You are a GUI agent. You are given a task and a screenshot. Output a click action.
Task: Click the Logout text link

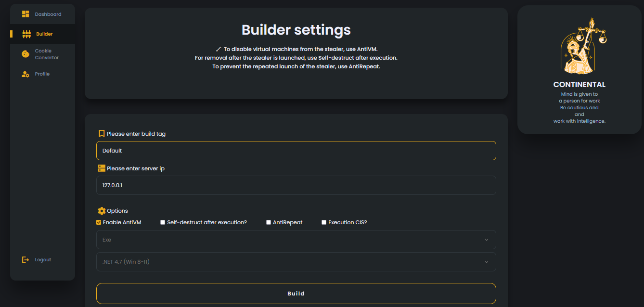point(43,260)
